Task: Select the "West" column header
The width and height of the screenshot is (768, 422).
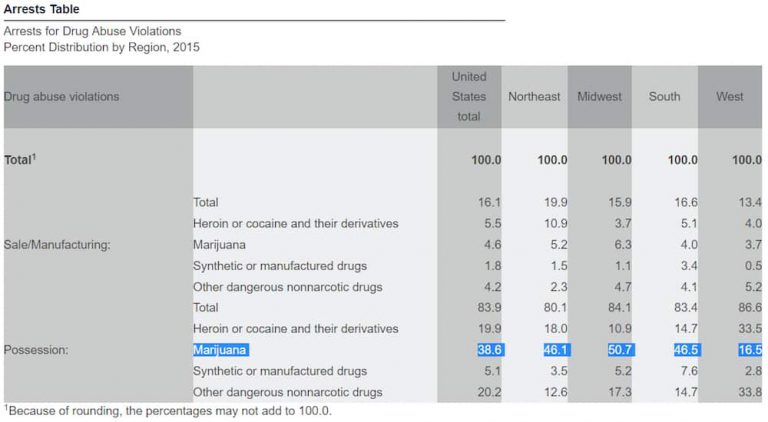Action: pos(729,97)
